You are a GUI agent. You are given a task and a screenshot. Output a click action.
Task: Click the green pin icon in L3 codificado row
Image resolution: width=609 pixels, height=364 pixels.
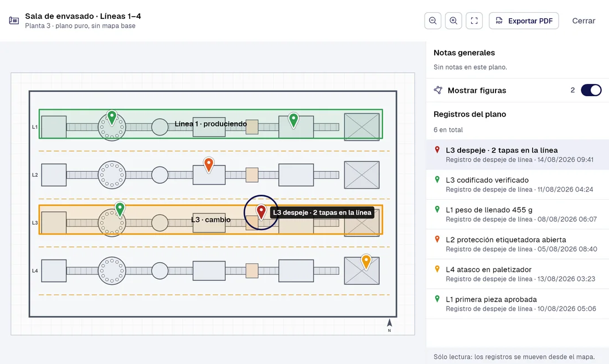coord(437,180)
